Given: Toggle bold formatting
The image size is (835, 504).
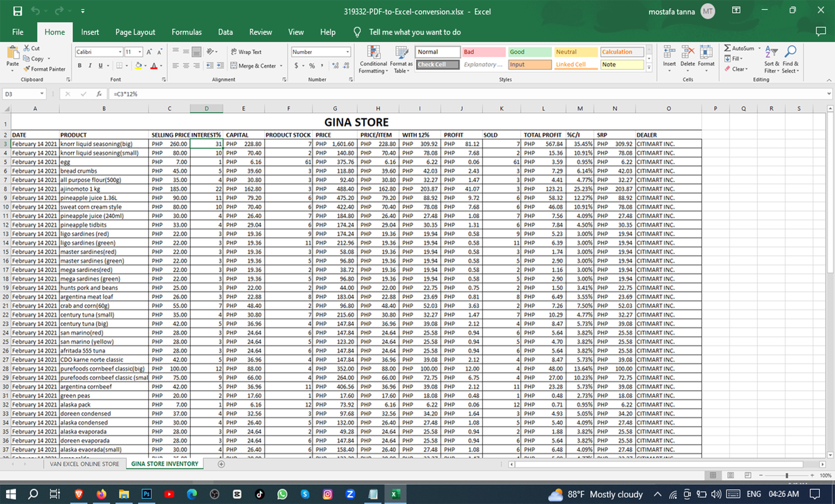Looking at the screenshot, I should tap(80, 66).
